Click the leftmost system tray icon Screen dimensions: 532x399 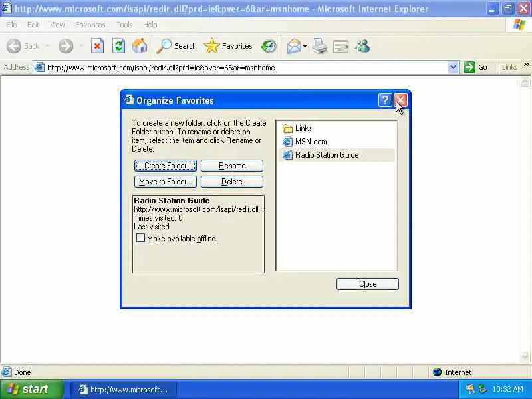(470, 389)
